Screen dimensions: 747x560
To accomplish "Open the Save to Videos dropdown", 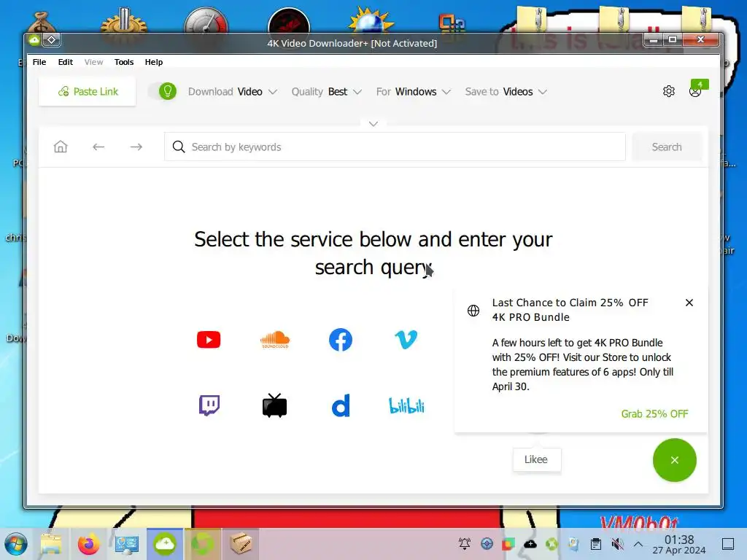I will tap(506, 91).
